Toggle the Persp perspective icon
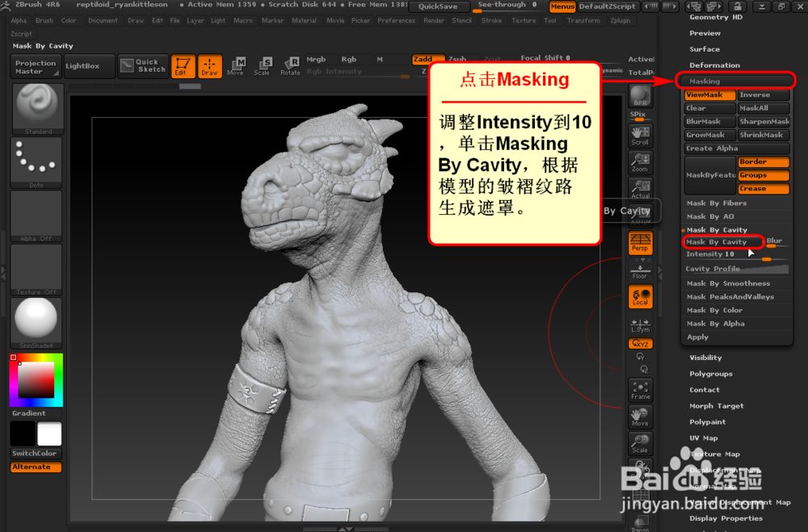Image resolution: width=808 pixels, height=532 pixels. (x=641, y=242)
